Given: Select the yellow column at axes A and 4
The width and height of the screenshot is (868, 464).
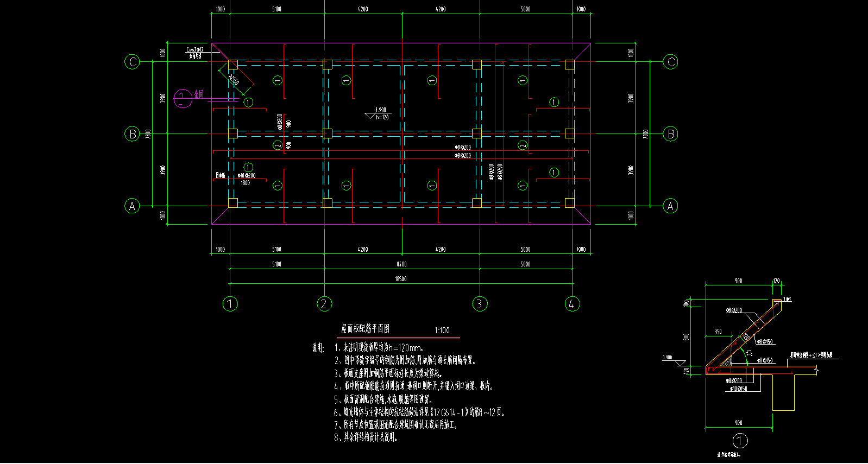Looking at the screenshot, I should [569, 203].
